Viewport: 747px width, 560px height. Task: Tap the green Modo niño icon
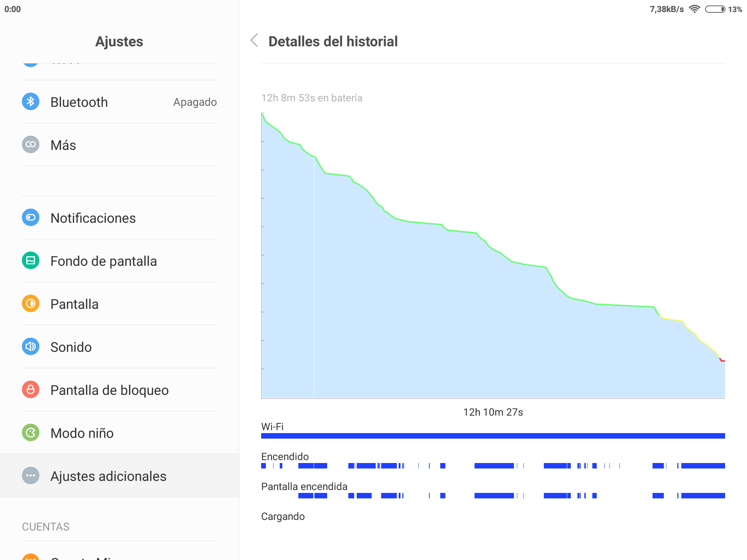(31, 433)
